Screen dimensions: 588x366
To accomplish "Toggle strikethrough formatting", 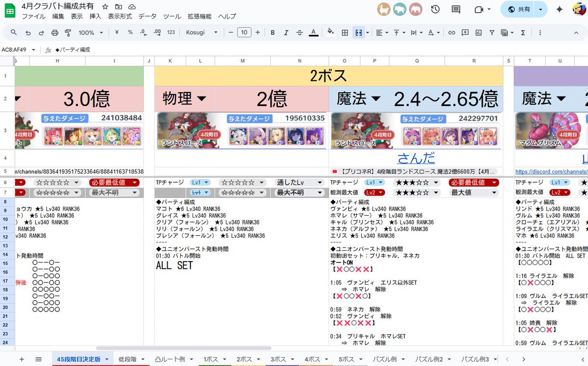I will click(299, 32).
